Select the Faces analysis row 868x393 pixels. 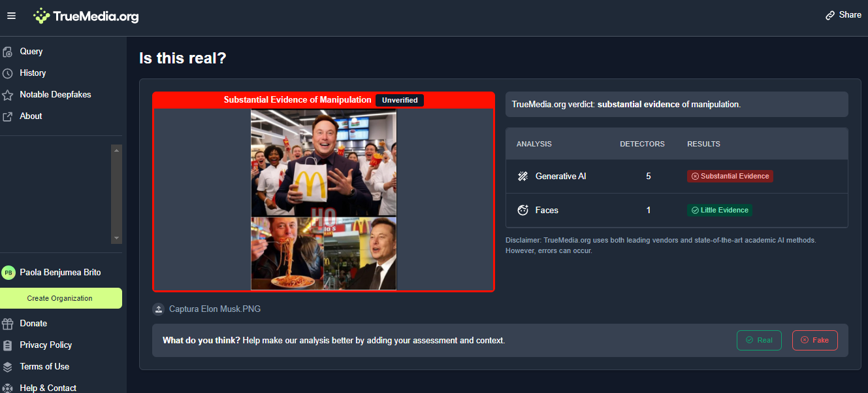coord(677,211)
